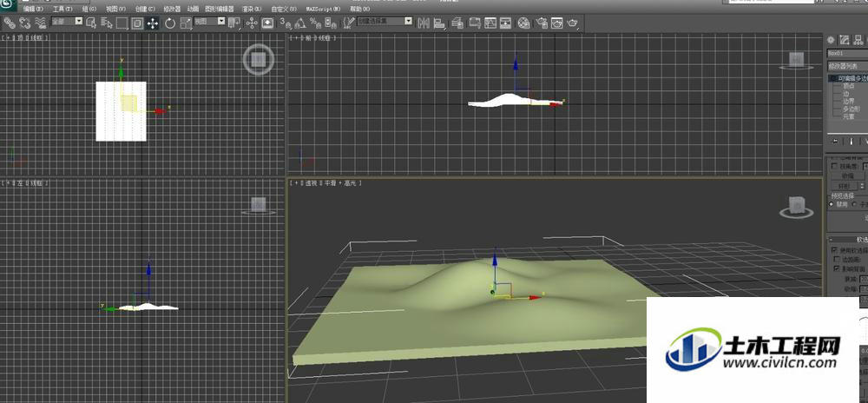This screenshot has height=403, width=868.
Task: Click the Mirror tool icon
Action: coord(424,23)
